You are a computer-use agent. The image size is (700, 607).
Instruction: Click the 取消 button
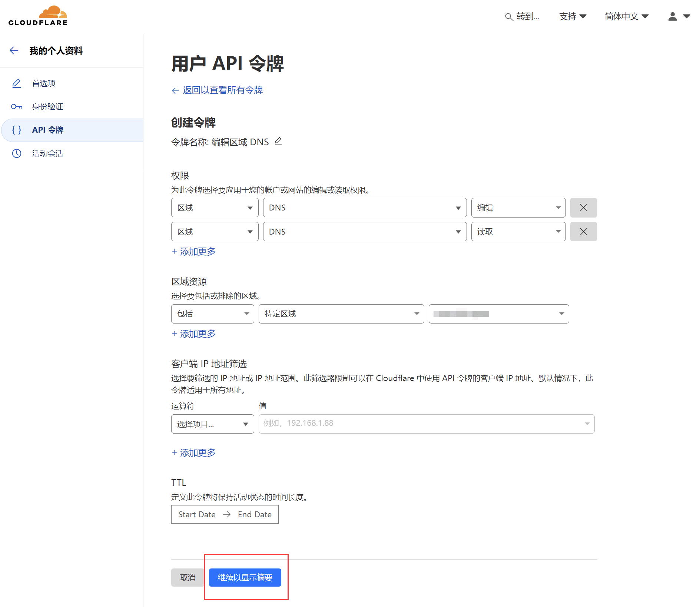tap(188, 577)
